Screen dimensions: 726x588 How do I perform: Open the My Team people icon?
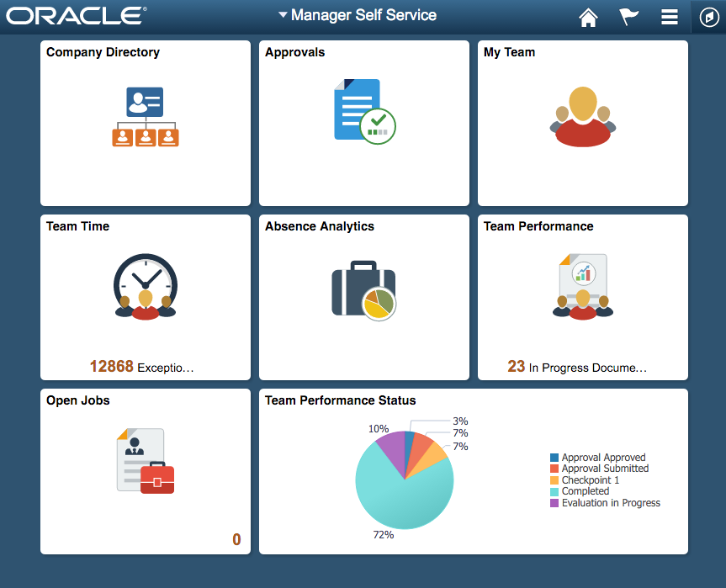tap(582, 116)
